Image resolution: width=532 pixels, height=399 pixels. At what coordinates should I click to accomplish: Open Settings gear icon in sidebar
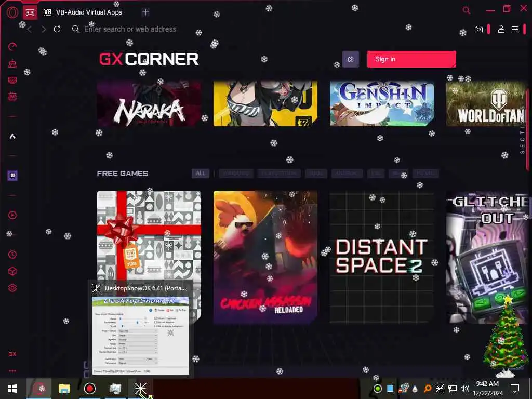(12, 288)
